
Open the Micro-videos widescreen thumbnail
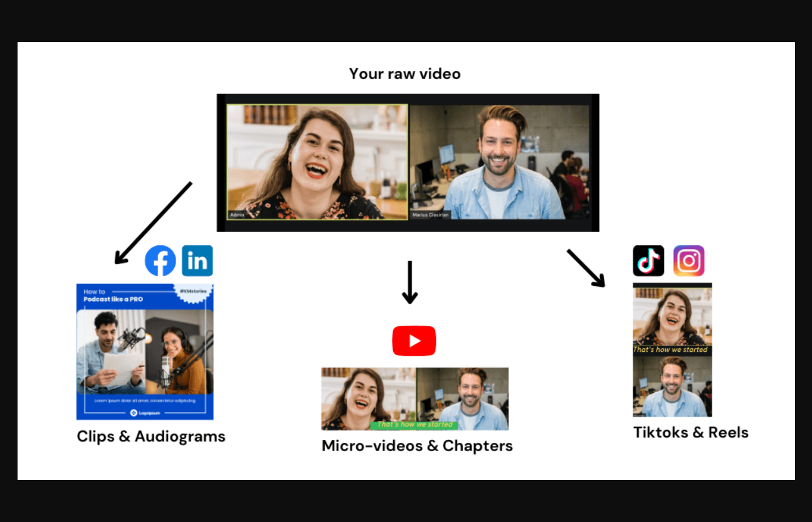(x=414, y=398)
